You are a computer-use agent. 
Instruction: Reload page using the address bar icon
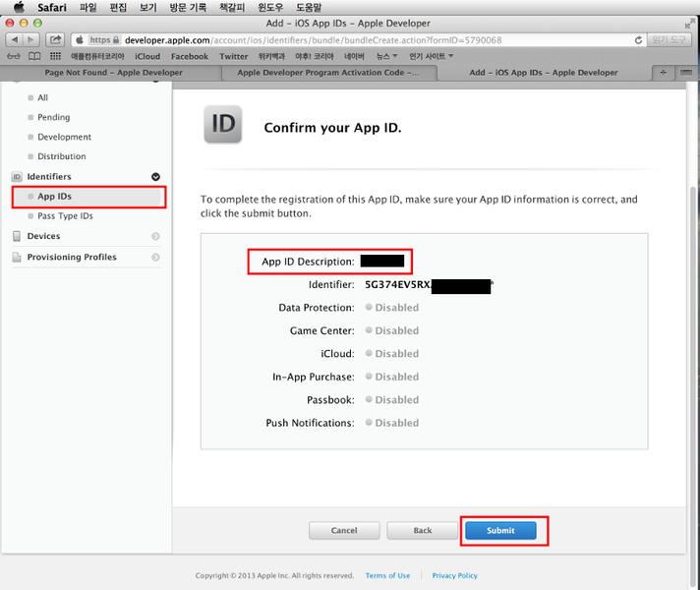click(638, 40)
